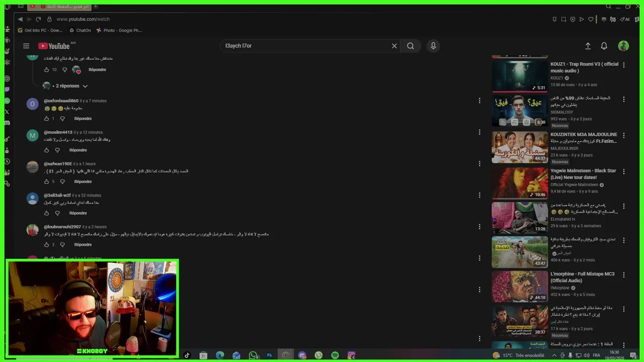
Task: Open TikTok from the taskbar
Action: coord(187,355)
